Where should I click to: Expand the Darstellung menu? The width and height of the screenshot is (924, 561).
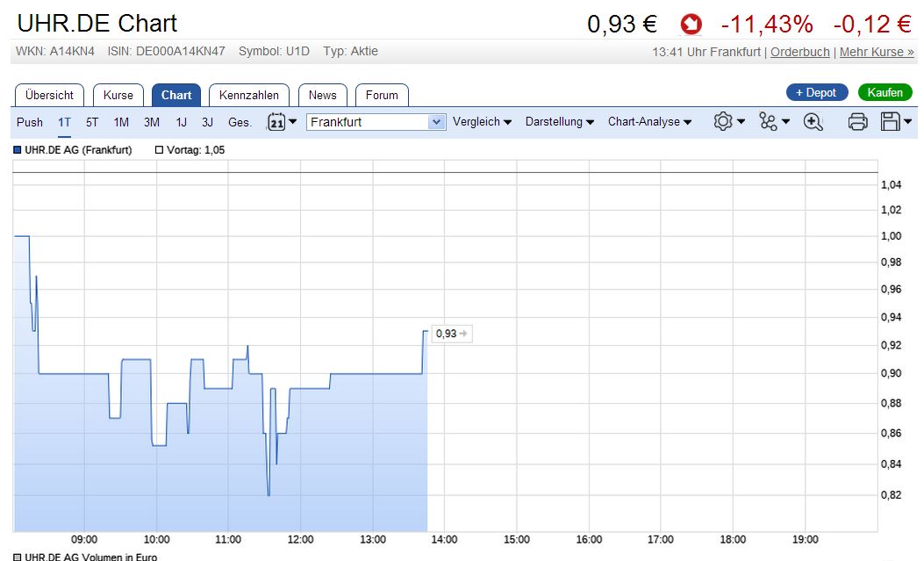pyautogui.click(x=559, y=122)
